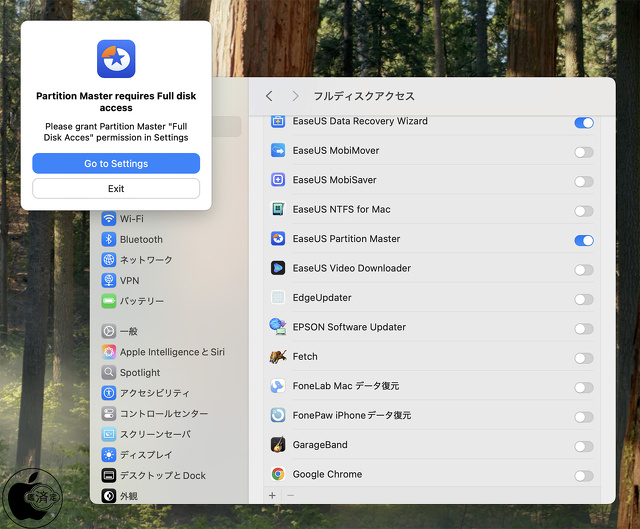The height and width of the screenshot is (529, 640).
Task: Turn off EaseUS Partition Master toggle
Action: [x=584, y=240]
